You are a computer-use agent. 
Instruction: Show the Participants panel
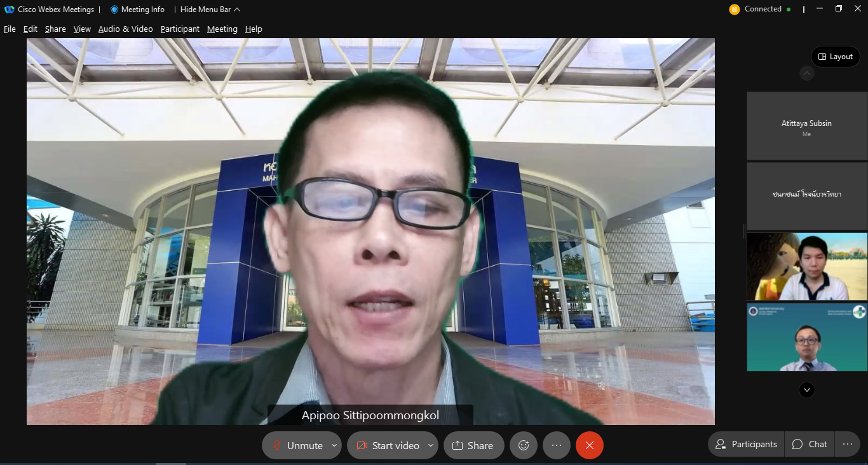[746, 444]
